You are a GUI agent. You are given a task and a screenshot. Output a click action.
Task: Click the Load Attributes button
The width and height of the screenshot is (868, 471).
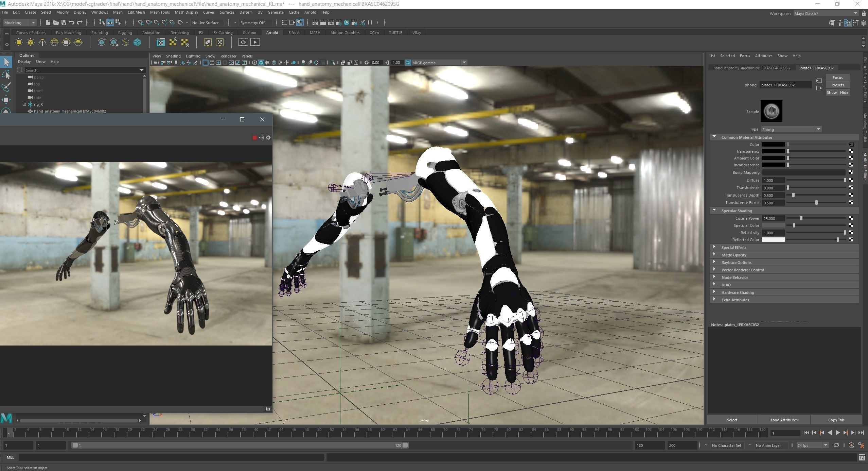coord(784,420)
